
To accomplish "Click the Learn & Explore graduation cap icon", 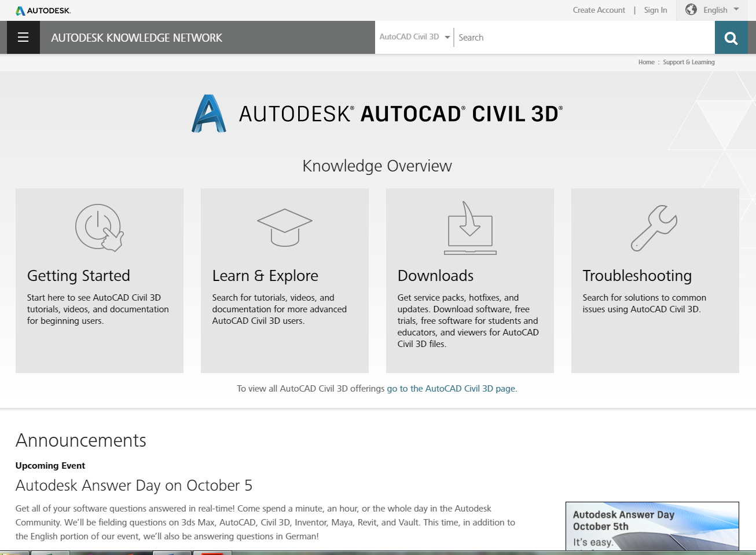I will tap(285, 228).
